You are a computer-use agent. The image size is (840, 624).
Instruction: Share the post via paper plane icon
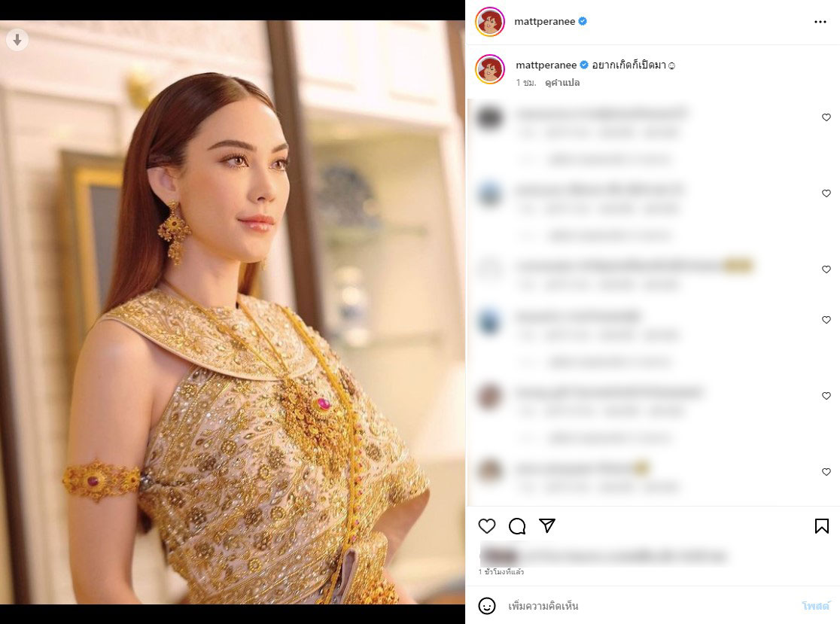[547, 525]
